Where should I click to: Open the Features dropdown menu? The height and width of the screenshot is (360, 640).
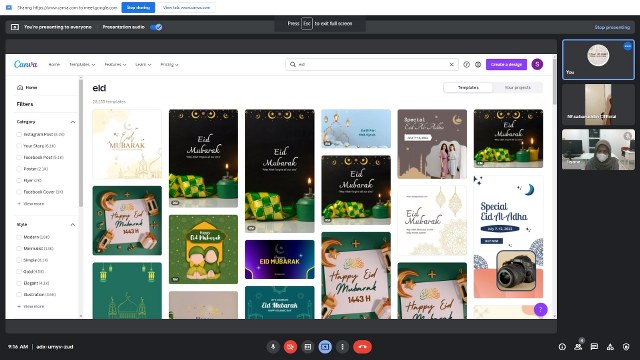(115, 64)
